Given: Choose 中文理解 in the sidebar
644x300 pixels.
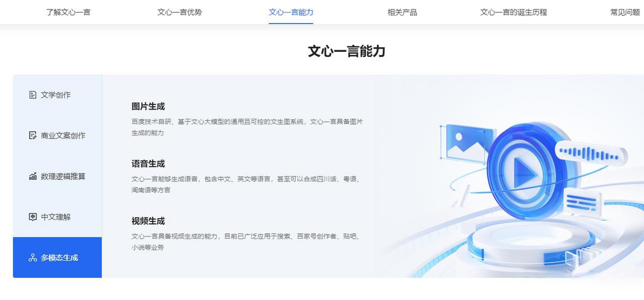Looking at the screenshot, I should tap(57, 217).
